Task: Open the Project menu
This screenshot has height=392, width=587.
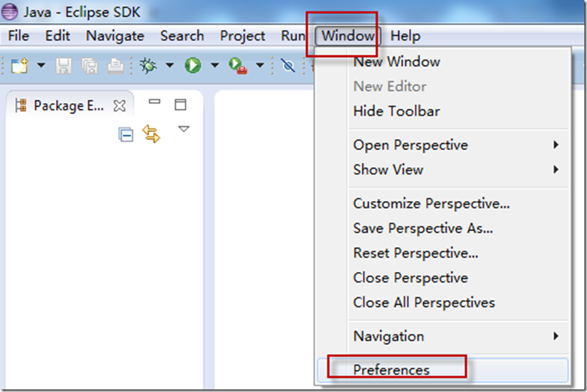Action: (243, 36)
